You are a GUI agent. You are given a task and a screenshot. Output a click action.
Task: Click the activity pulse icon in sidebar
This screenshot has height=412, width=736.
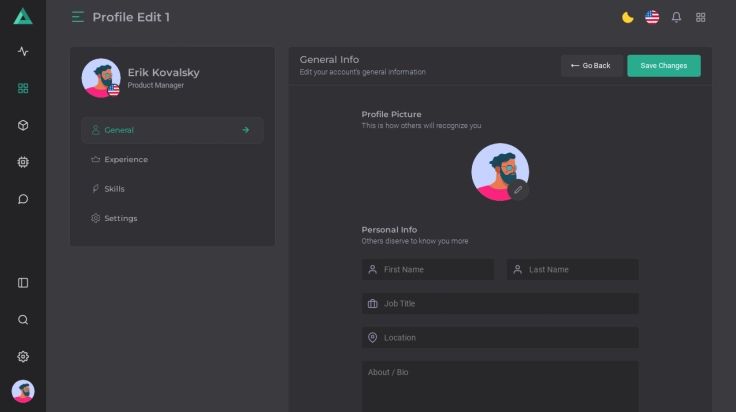click(x=23, y=51)
